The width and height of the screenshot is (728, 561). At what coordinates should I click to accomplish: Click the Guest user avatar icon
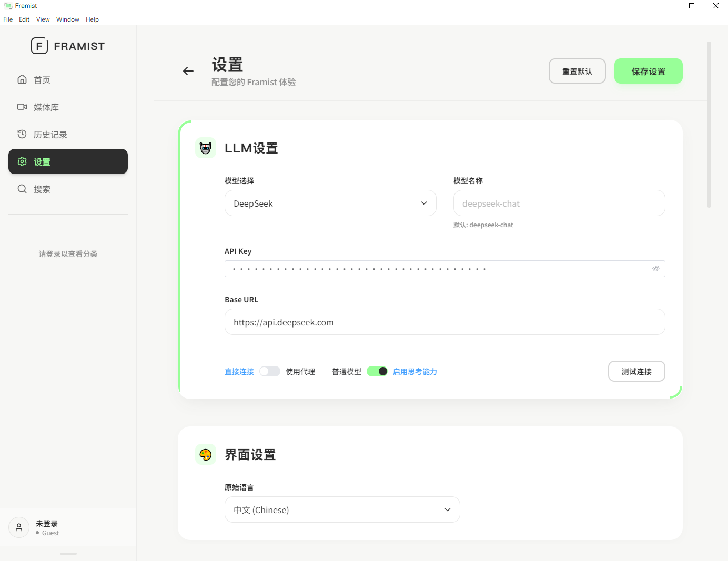(19, 527)
